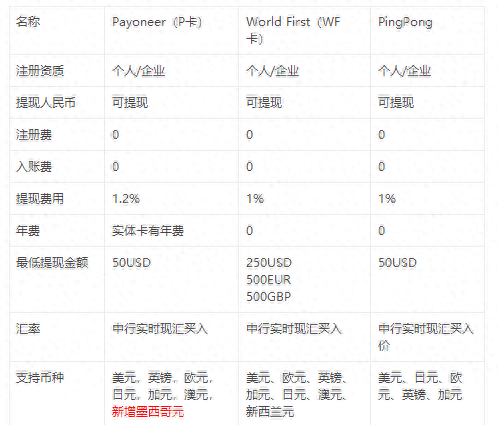The width and height of the screenshot is (498, 425).
Task: Click Payoneer's '0' in 入账费 row
Action: 115,167
